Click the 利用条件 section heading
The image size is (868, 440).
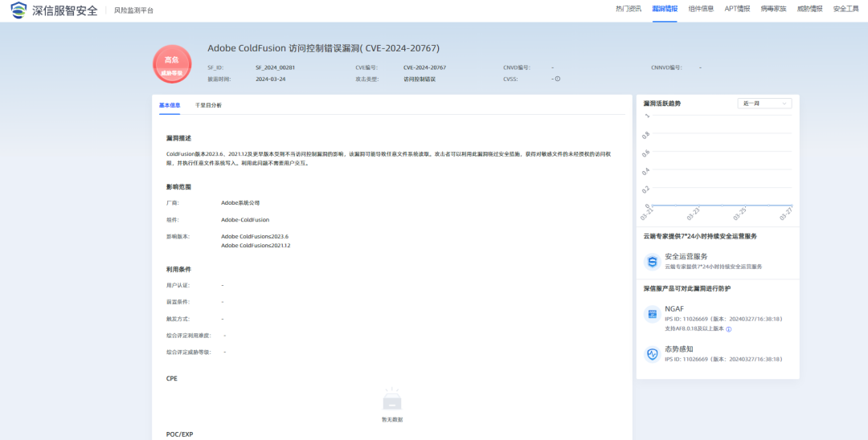coord(178,270)
